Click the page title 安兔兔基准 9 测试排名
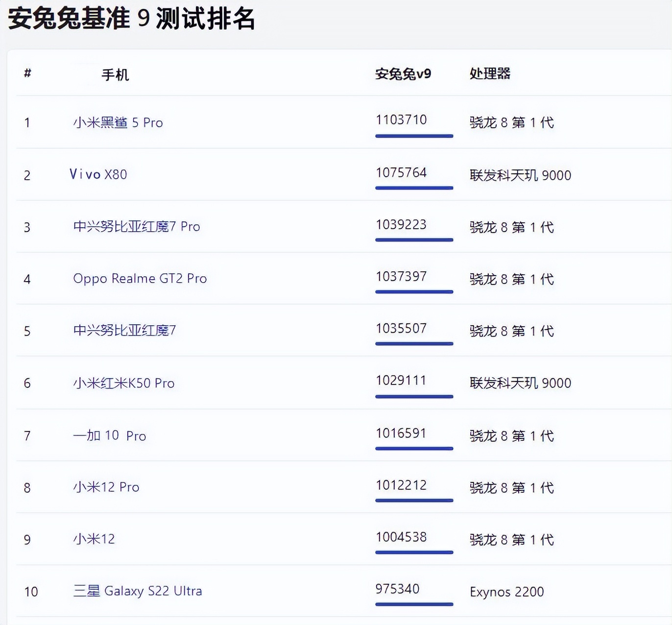The width and height of the screenshot is (672, 625). point(131,19)
